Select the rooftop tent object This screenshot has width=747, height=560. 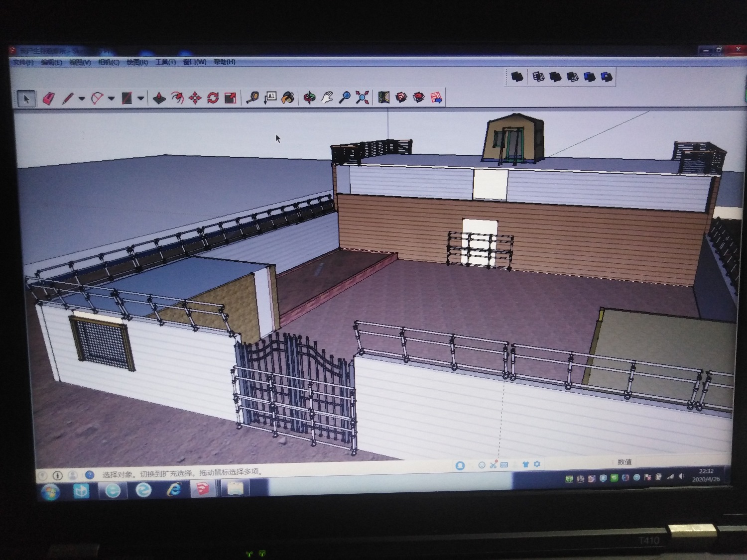pyautogui.click(x=513, y=138)
